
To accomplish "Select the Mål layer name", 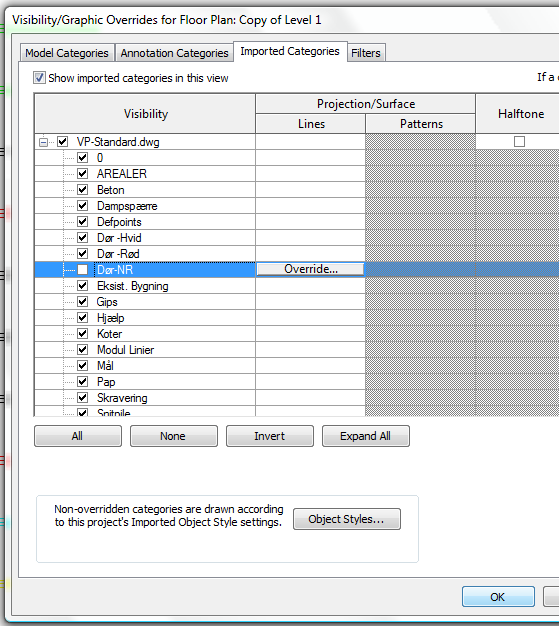I will click(x=105, y=366).
